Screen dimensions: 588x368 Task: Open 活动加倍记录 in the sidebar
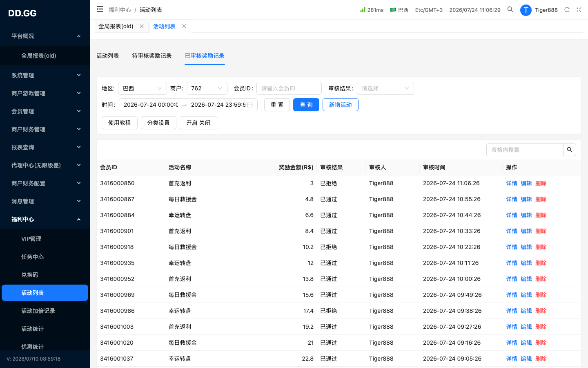coord(45,311)
